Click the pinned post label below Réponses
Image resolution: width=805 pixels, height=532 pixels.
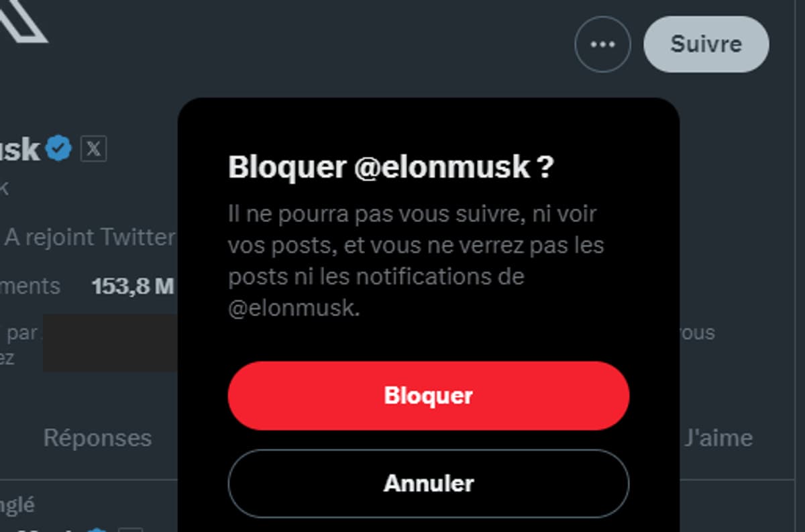pos(18,504)
